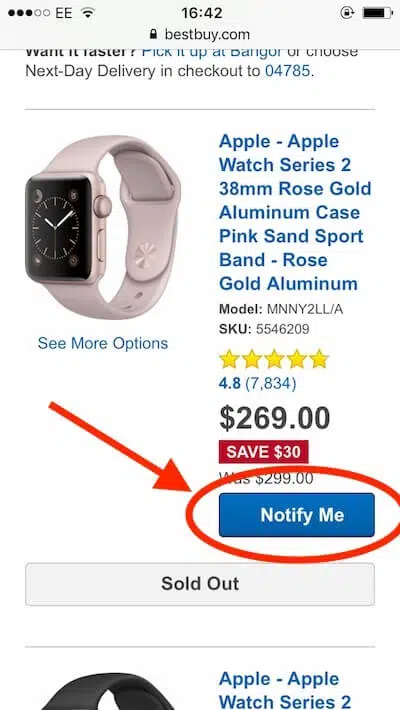Tap the battery icon in status bar
The width and height of the screenshot is (400, 710).
point(377,13)
